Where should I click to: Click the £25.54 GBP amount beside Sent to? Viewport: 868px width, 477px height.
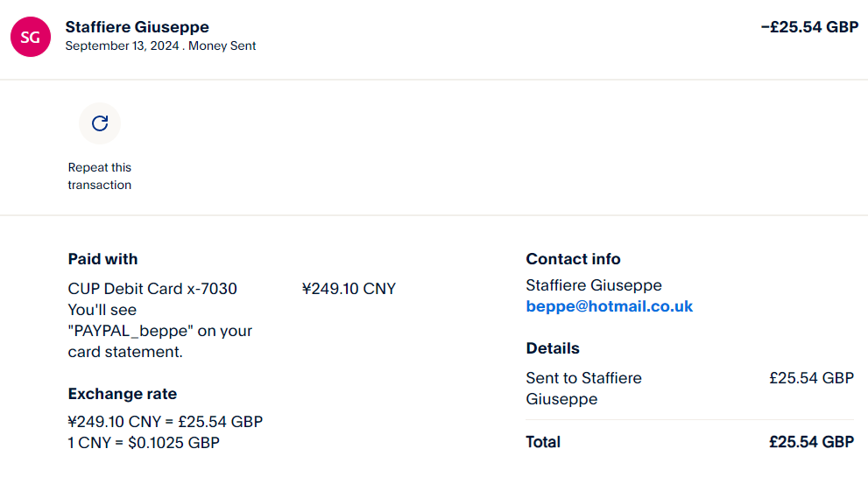coord(811,378)
